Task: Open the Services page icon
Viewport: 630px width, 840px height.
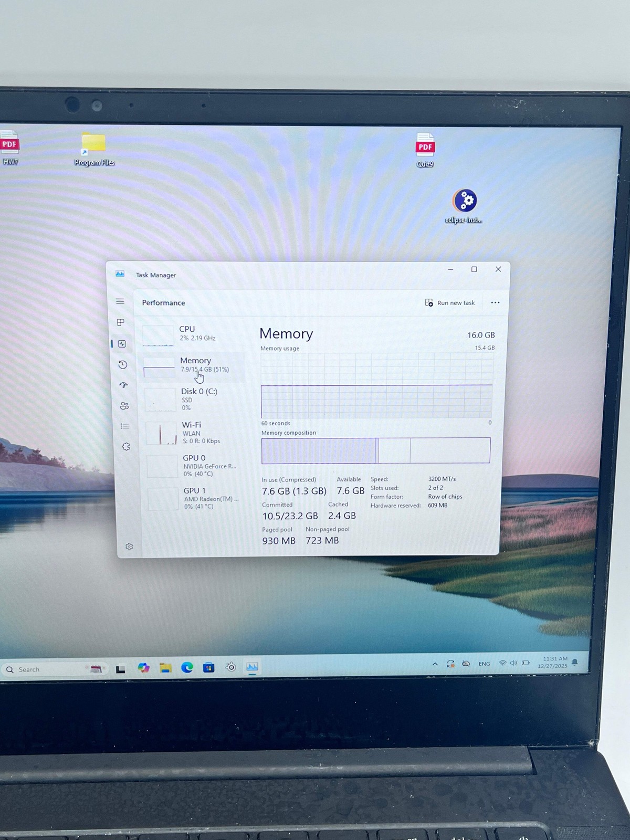Action: 126,446
